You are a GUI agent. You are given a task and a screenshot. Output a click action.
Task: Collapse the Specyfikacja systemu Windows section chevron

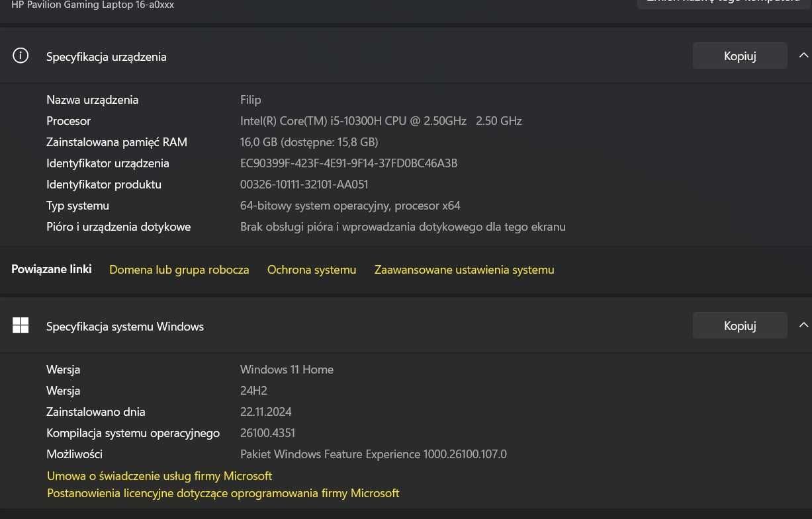(803, 325)
